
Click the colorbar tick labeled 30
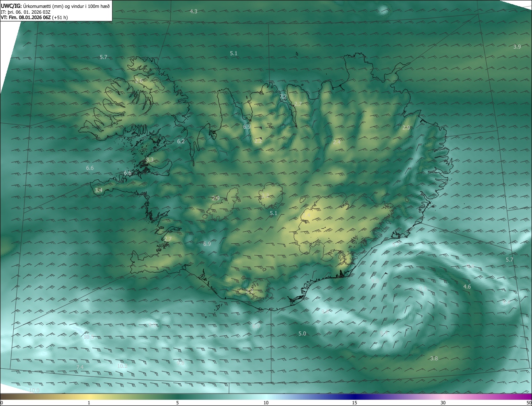(x=443, y=403)
